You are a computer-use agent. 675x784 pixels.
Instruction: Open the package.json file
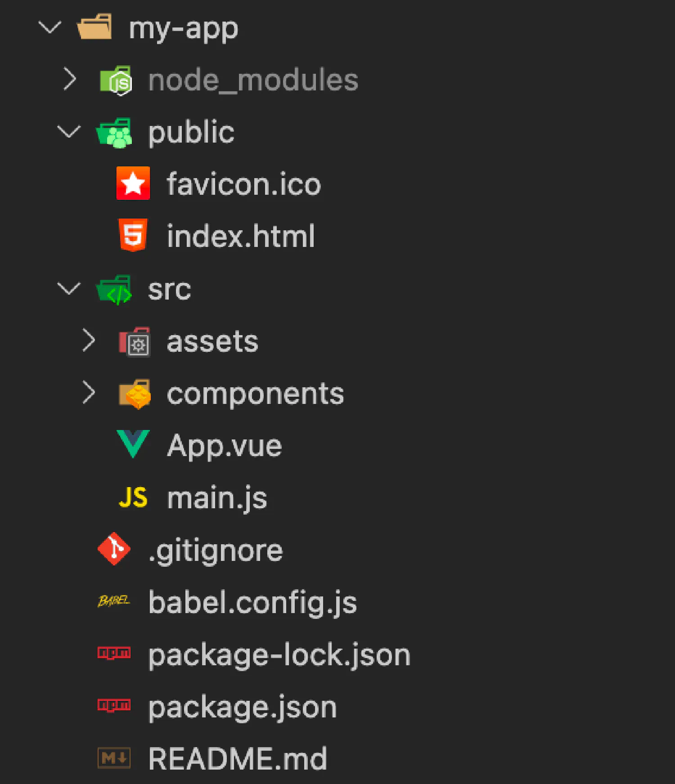(x=242, y=707)
